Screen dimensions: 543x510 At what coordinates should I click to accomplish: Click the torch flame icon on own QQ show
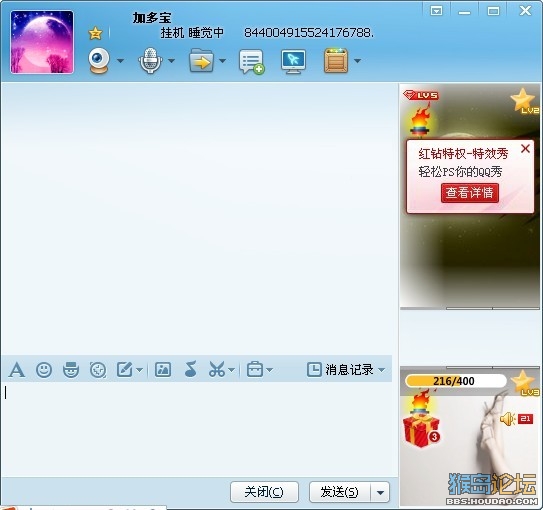420,402
